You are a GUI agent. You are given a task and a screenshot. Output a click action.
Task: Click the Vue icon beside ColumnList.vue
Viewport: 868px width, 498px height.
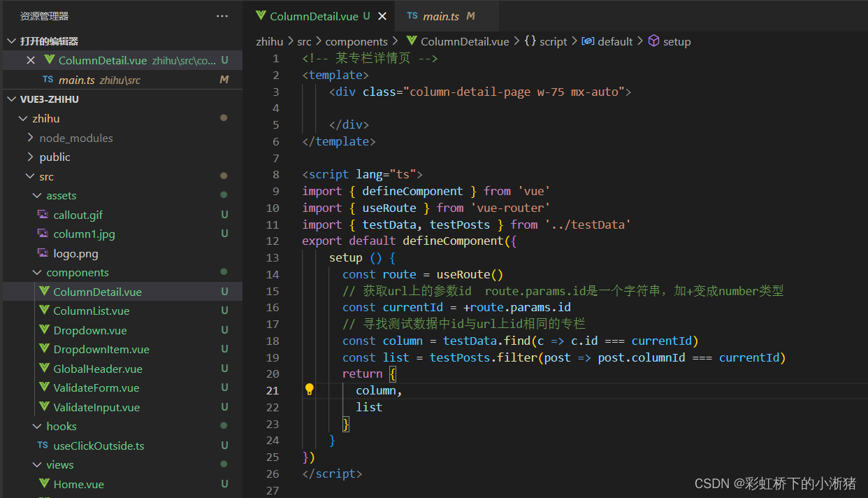pyautogui.click(x=44, y=311)
